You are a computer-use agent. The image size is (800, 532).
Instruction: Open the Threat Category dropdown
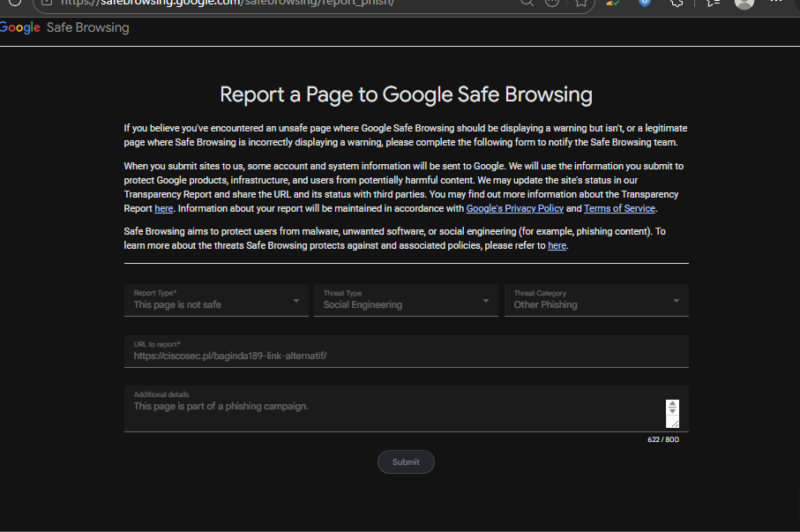[596, 300]
